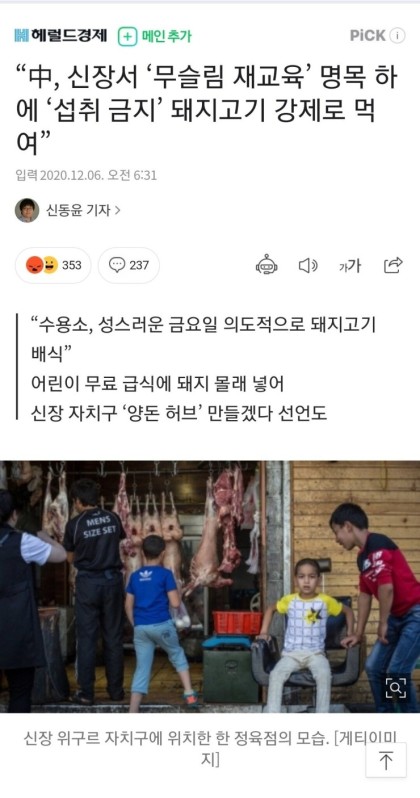Viewport: 420px width, 798px height.
Task: Share the article with share icon
Action: (x=393, y=265)
